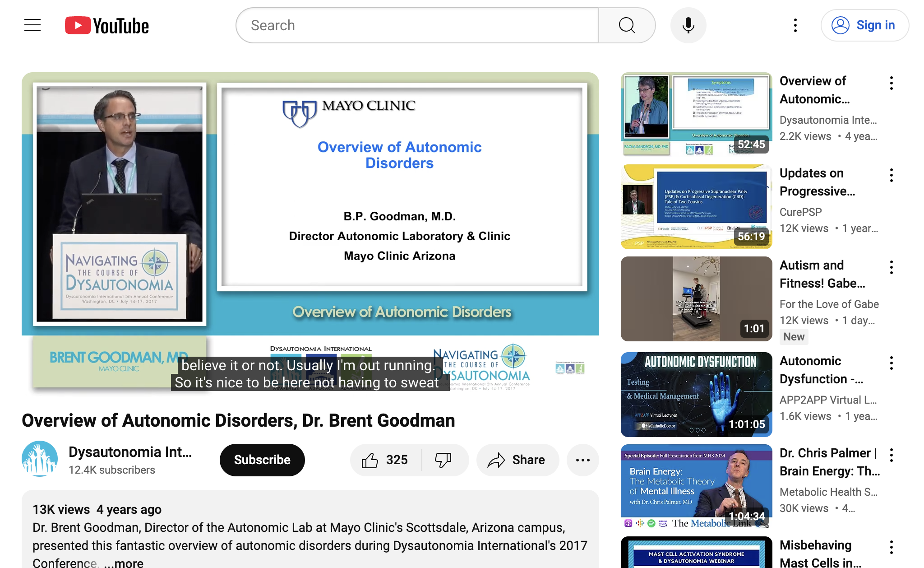This screenshot has height=568, width=924.
Task: Start voice search with microphone
Action: click(688, 25)
